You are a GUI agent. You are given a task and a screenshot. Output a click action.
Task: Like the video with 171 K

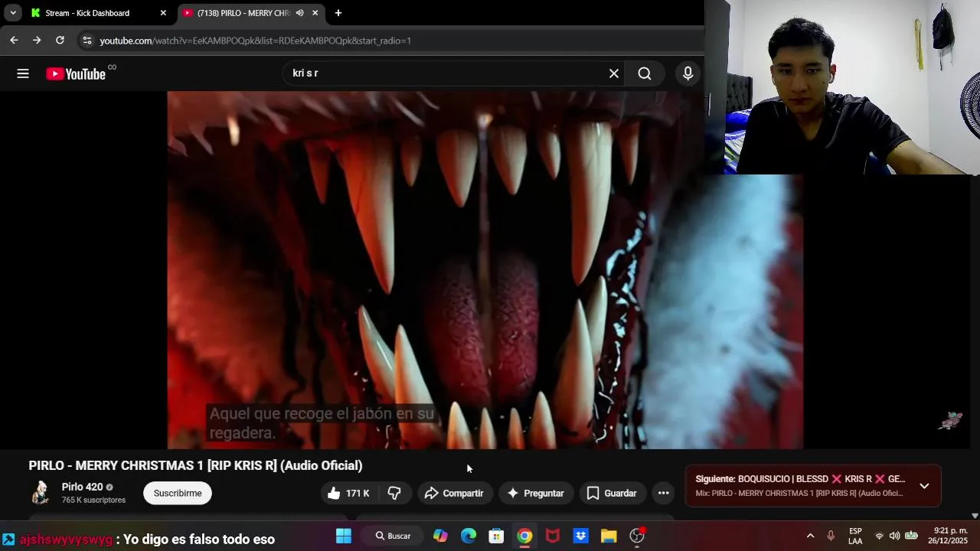tap(348, 494)
